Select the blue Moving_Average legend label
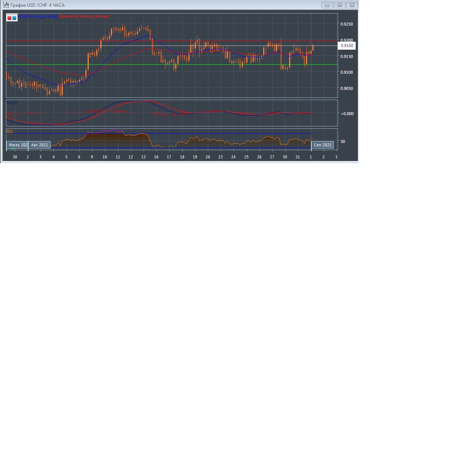Viewport: 476px width, 462px height. coord(38,17)
